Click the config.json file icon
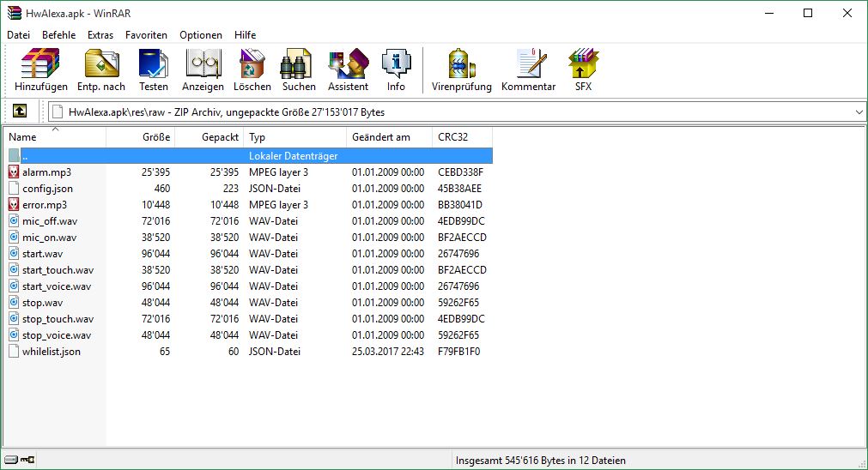The height and width of the screenshot is (470, 868). (x=14, y=189)
